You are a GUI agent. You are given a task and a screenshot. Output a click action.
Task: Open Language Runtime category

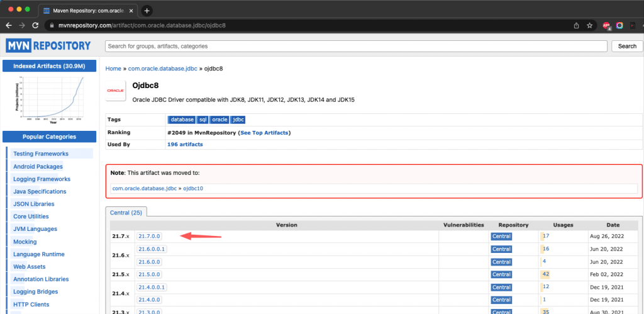tap(38, 254)
